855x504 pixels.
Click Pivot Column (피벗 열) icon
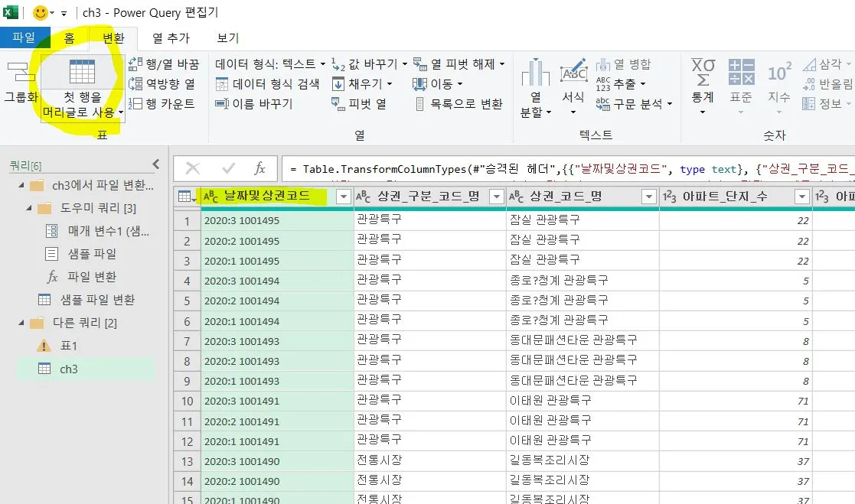pyautogui.click(x=338, y=103)
